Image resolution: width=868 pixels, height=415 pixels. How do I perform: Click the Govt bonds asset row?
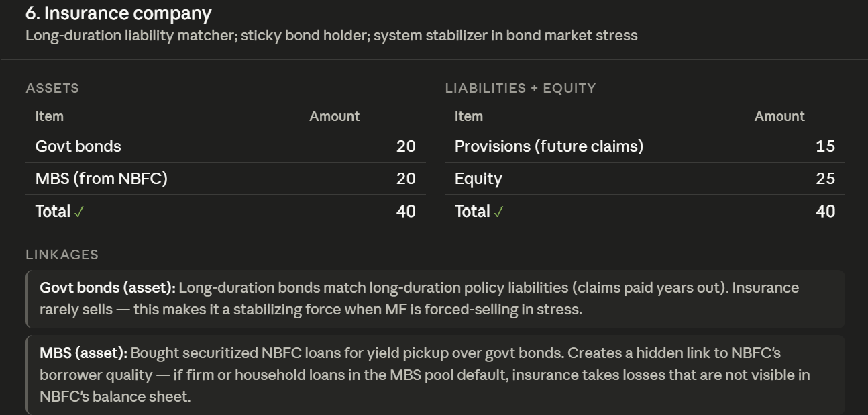click(225, 146)
